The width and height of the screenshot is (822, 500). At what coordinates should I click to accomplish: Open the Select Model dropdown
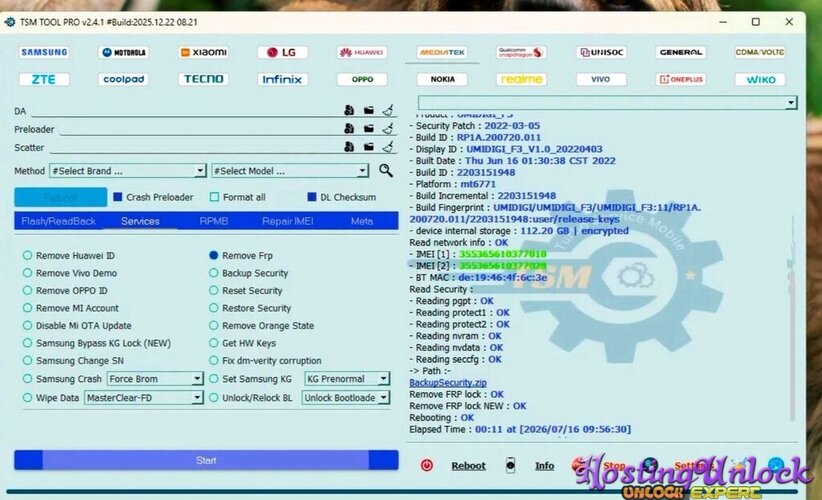[x=290, y=171]
